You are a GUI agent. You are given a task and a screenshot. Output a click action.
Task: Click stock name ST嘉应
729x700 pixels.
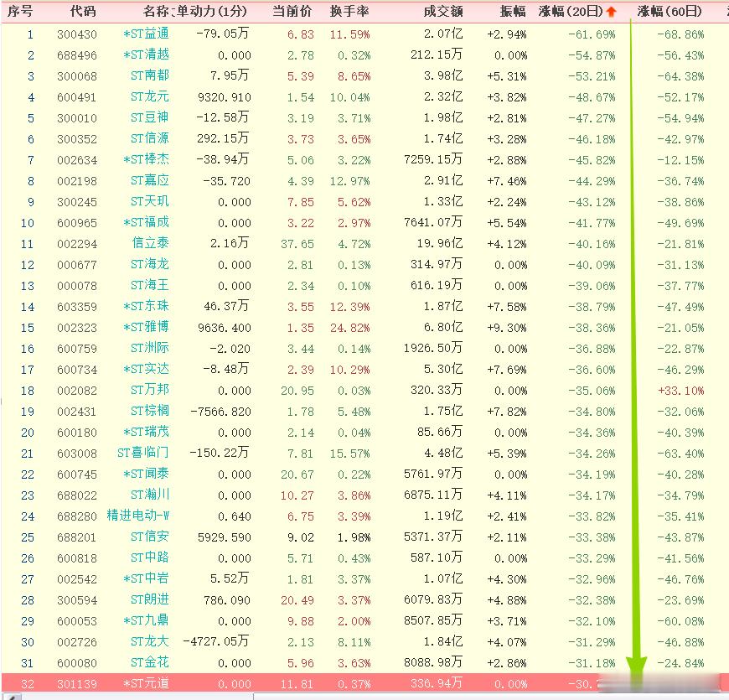point(150,180)
